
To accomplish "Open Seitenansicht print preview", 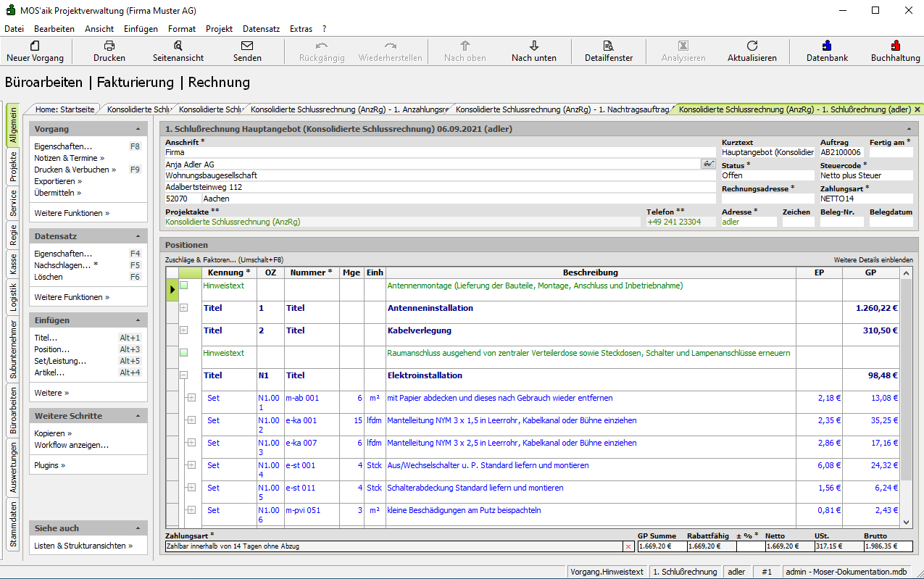I will click(178, 46).
